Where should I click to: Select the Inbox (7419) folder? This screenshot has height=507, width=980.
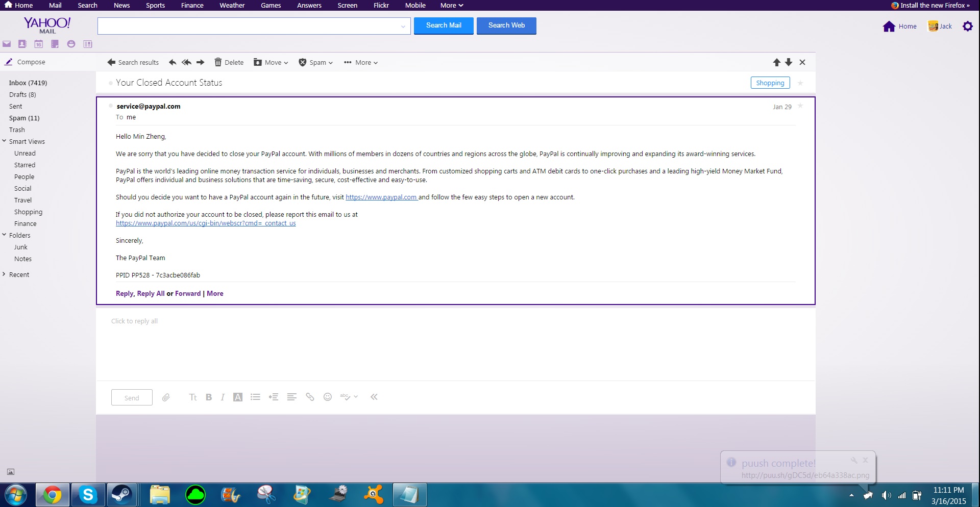28,83
